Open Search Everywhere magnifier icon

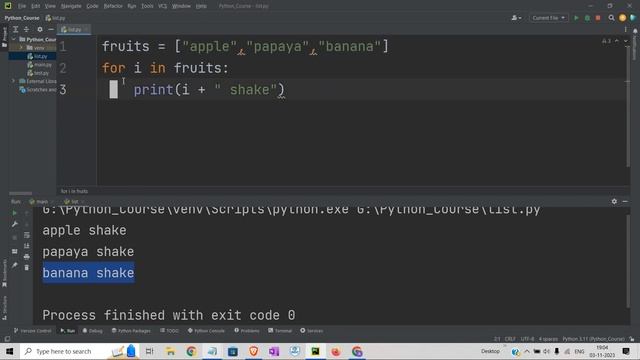pos(611,18)
